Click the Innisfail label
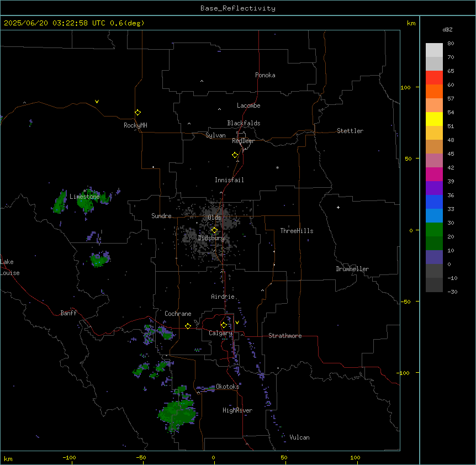 [229, 180]
